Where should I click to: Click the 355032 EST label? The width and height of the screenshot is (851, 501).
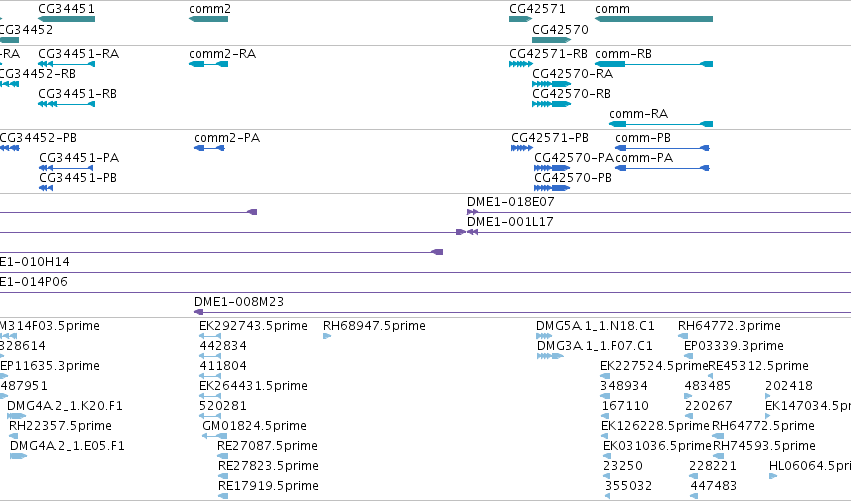pyautogui.click(x=628, y=486)
